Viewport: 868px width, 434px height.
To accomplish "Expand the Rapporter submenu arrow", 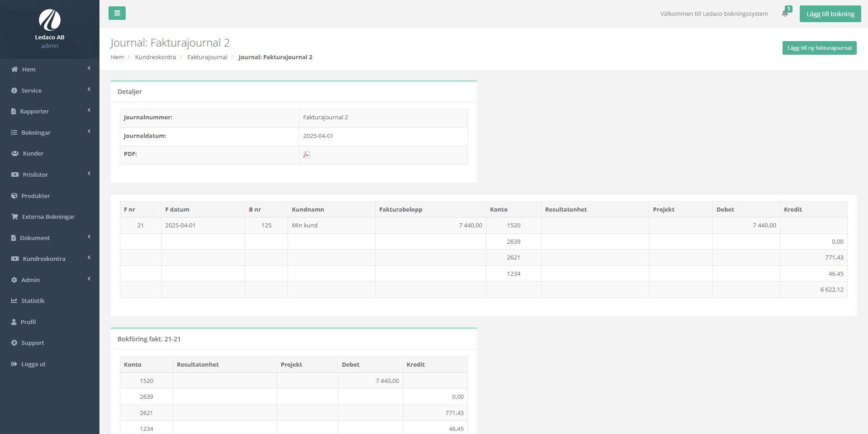I will (x=89, y=110).
